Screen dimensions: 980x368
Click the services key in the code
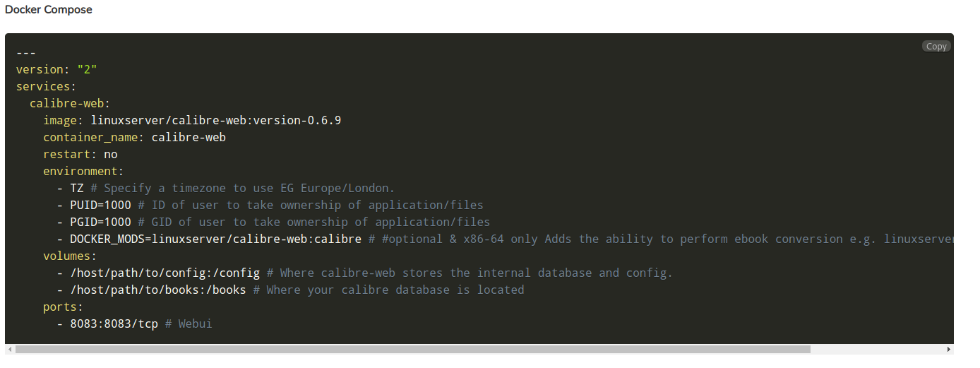(43, 87)
